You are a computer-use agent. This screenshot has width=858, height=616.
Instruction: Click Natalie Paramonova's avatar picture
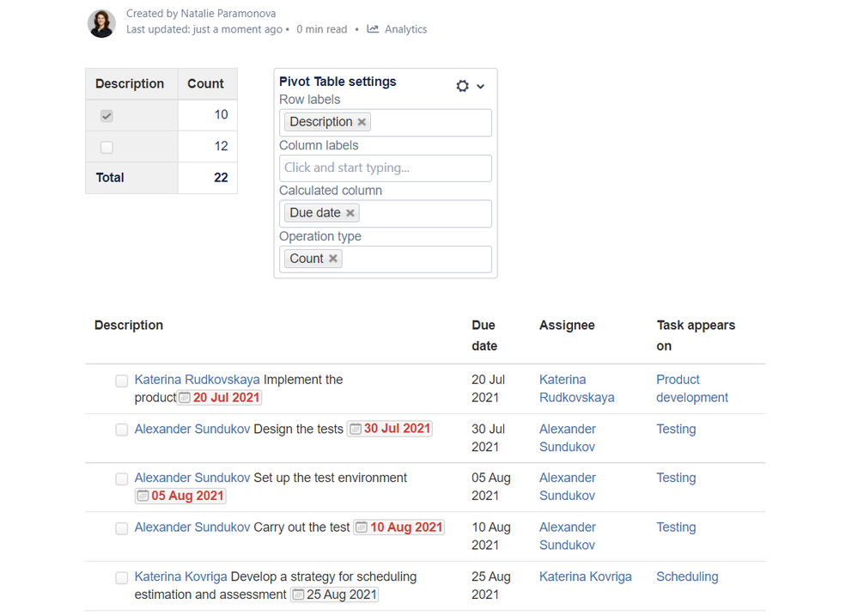coord(101,23)
